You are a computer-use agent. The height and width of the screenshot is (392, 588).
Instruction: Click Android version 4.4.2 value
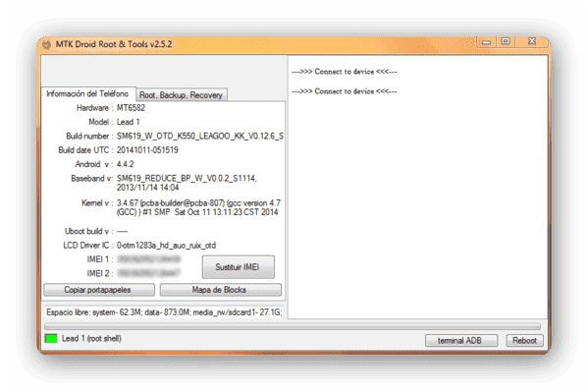(126, 164)
